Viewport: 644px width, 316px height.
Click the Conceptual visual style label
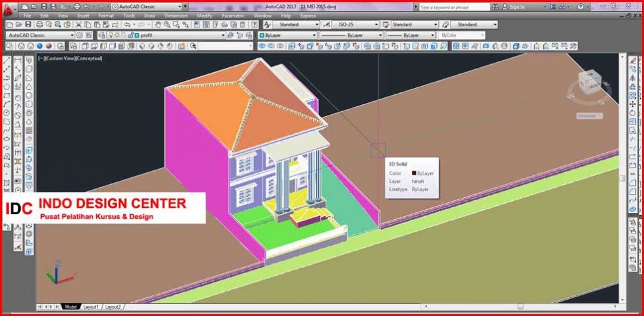89,58
